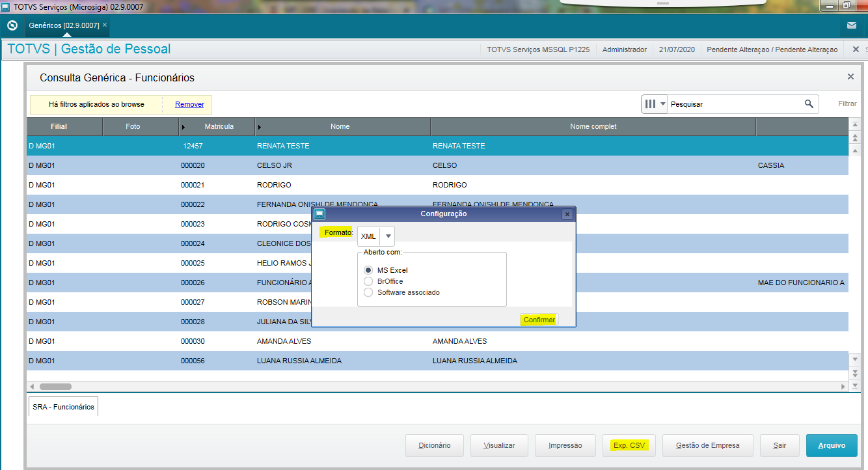Click the Matricula column sort arrow
This screenshot has height=470, width=868.
(x=183, y=127)
